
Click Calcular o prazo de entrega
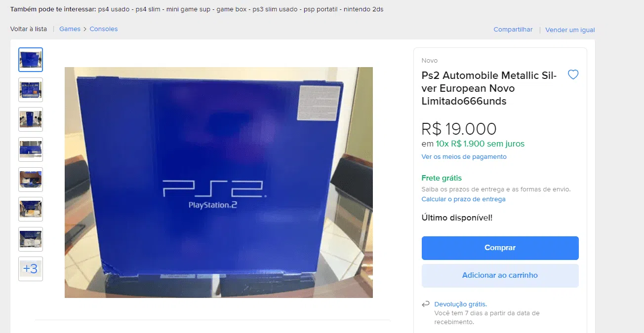point(463,199)
